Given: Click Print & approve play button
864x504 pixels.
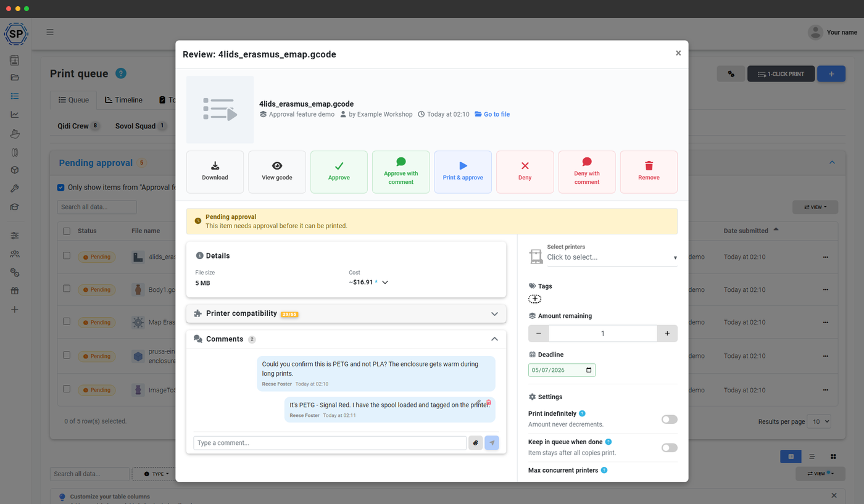Looking at the screenshot, I should (463, 172).
